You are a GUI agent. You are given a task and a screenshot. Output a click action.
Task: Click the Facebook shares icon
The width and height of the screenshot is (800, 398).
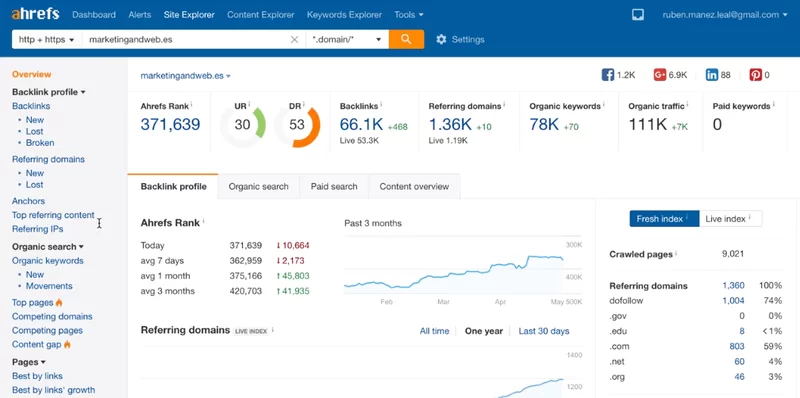(608, 75)
